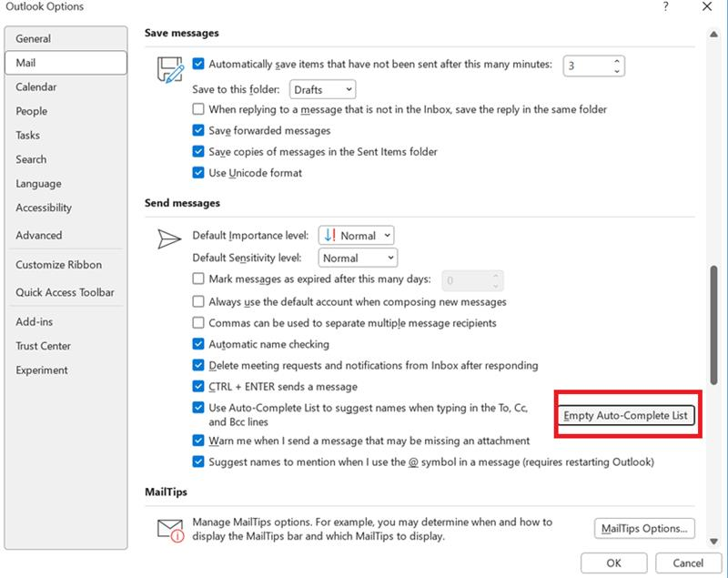Open Advanced options category

pyautogui.click(x=66, y=235)
